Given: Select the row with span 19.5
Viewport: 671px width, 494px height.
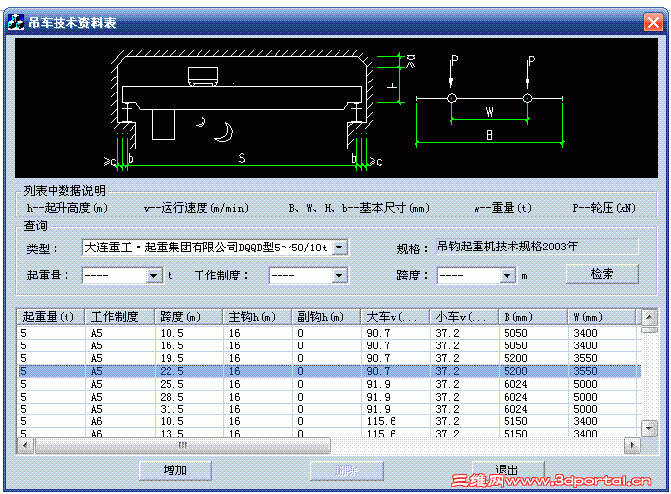Looking at the screenshot, I should click(x=329, y=358).
